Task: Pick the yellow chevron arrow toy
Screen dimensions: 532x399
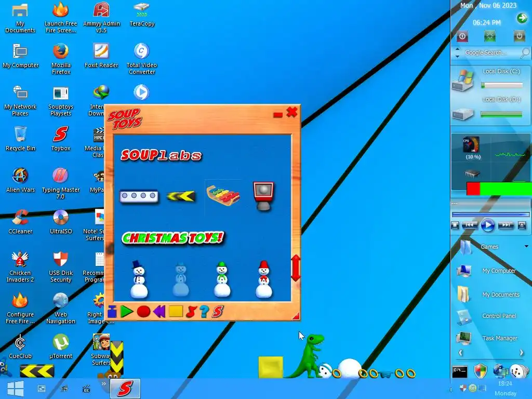Action: [181, 196]
